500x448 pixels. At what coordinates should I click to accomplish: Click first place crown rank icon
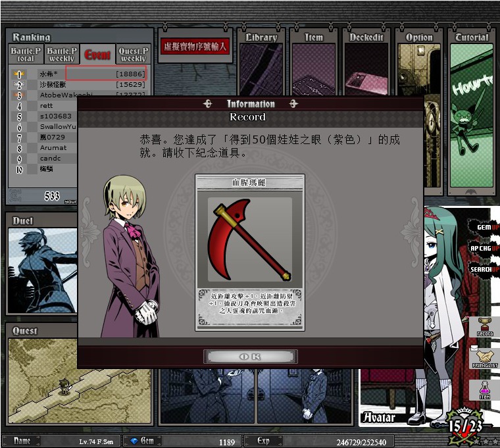(19, 74)
